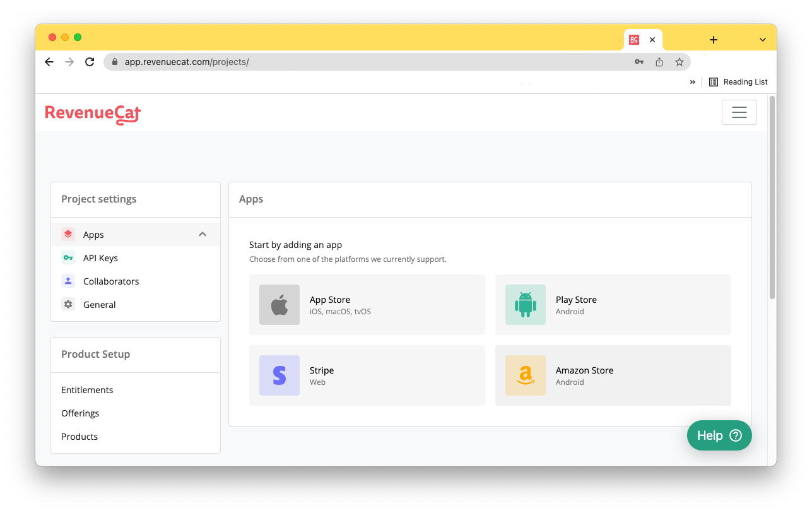
Task: Expand the browser tab list arrow
Action: click(x=762, y=40)
